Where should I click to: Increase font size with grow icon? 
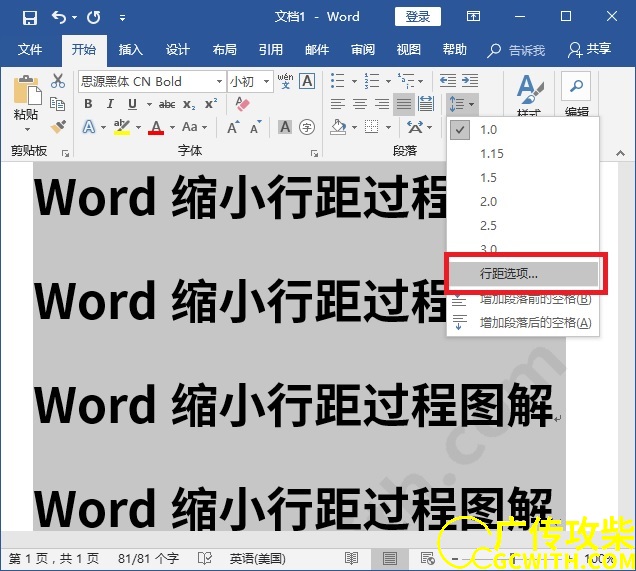[x=233, y=127]
